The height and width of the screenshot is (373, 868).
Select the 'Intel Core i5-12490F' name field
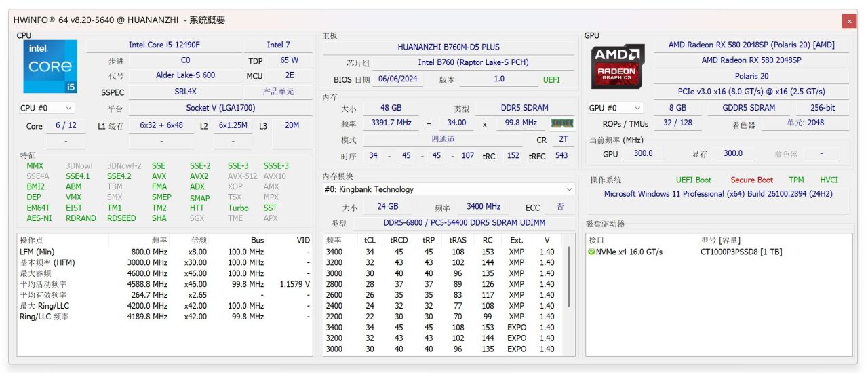(x=164, y=45)
